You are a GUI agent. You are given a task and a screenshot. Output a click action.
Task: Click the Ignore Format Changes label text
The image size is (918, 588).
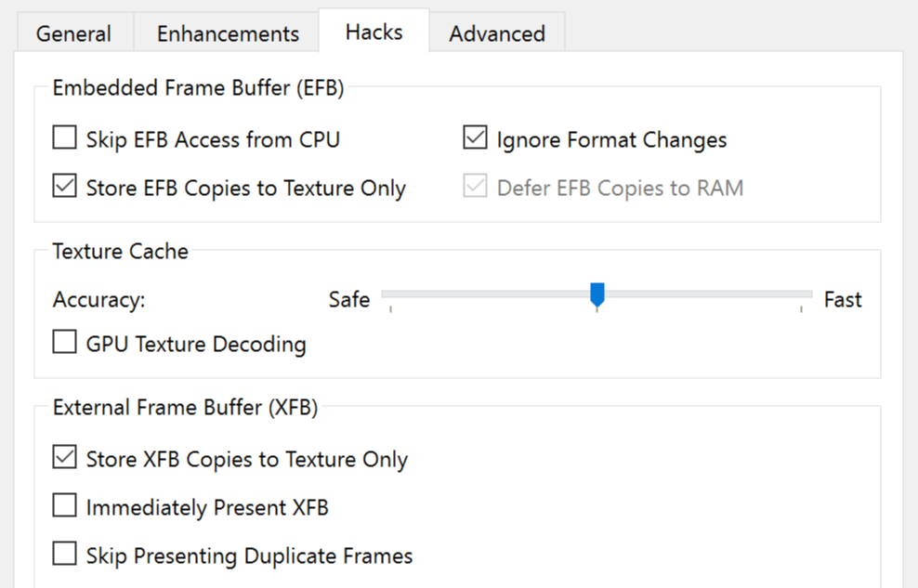coord(611,140)
